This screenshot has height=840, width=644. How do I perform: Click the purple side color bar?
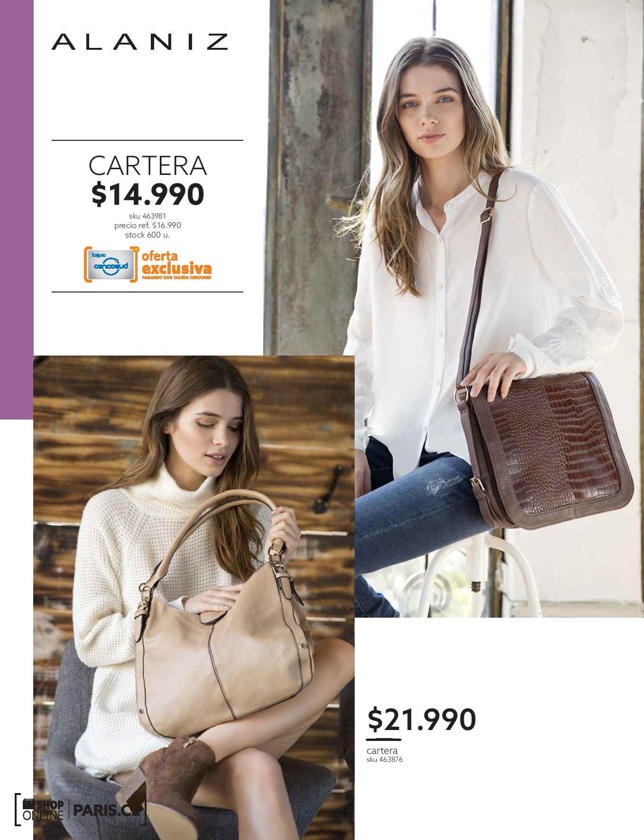click(x=16, y=210)
